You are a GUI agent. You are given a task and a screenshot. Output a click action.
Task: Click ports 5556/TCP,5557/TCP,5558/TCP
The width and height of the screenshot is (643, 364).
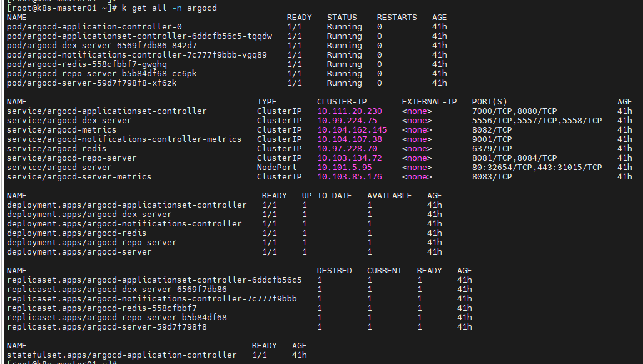537,121
